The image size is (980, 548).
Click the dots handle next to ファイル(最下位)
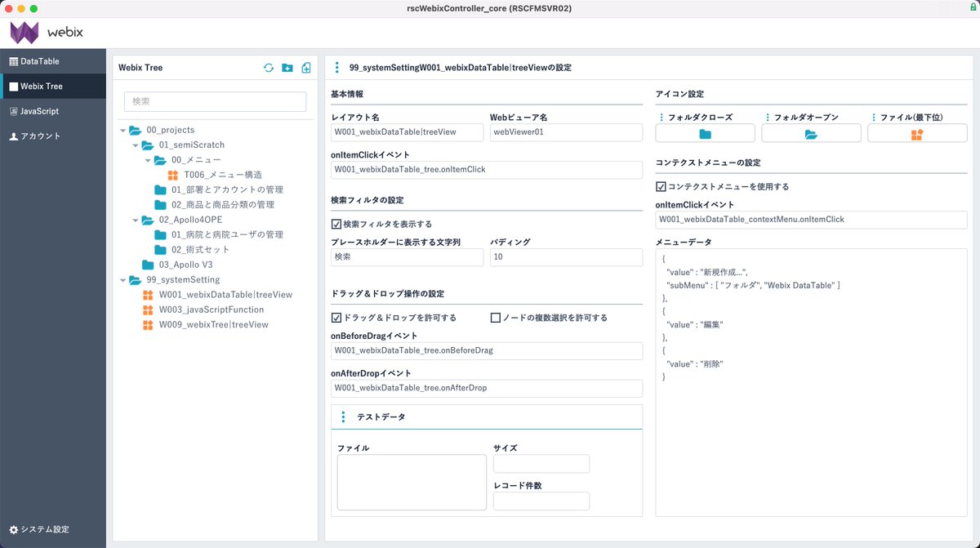[x=874, y=118]
